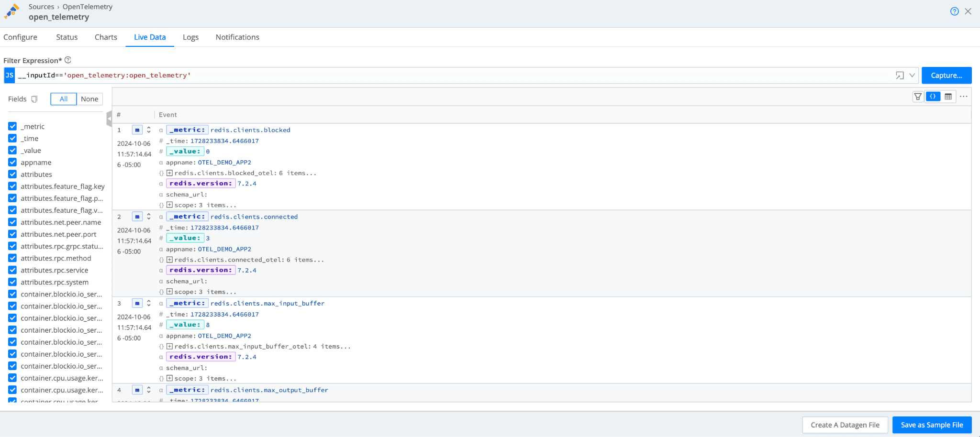
Task: Expand redis.clients.blocked_otel object in event 1
Action: click(x=169, y=173)
